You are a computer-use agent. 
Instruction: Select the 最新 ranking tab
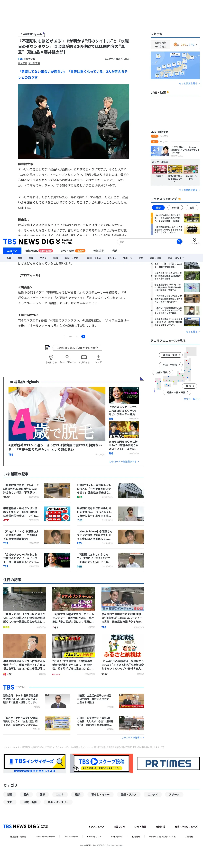(x=158, y=207)
